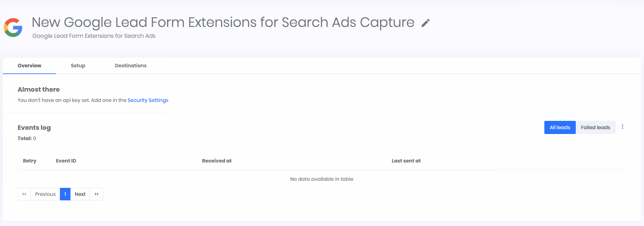
Task: Click the Next page button
Action: point(80,194)
